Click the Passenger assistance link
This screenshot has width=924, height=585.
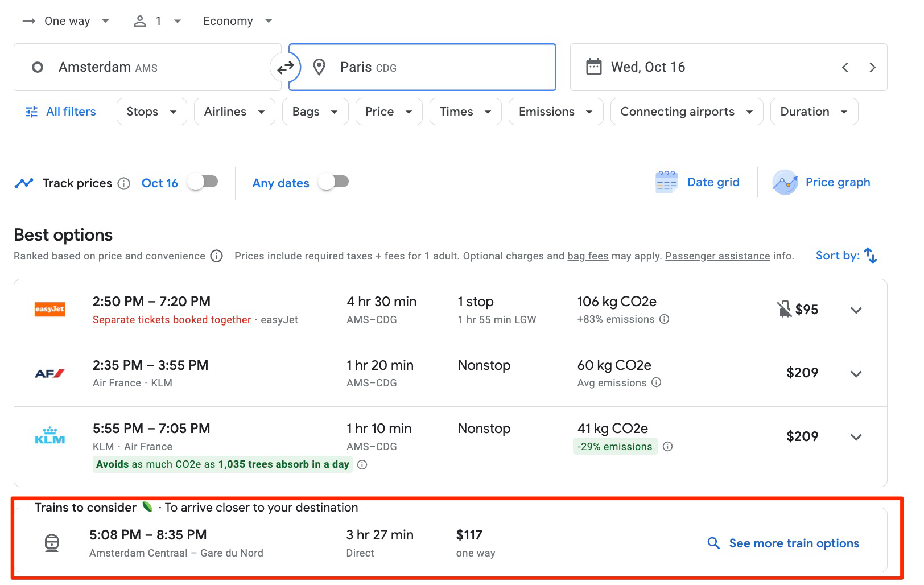pyautogui.click(x=717, y=256)
